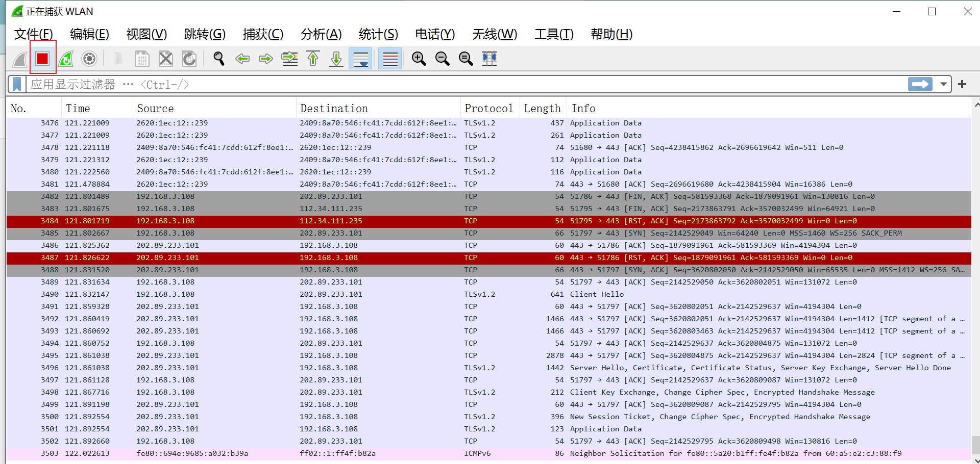Apply the display filter arrow button
This screenshot has width=980, height=464.
click(x=920, y=84)
